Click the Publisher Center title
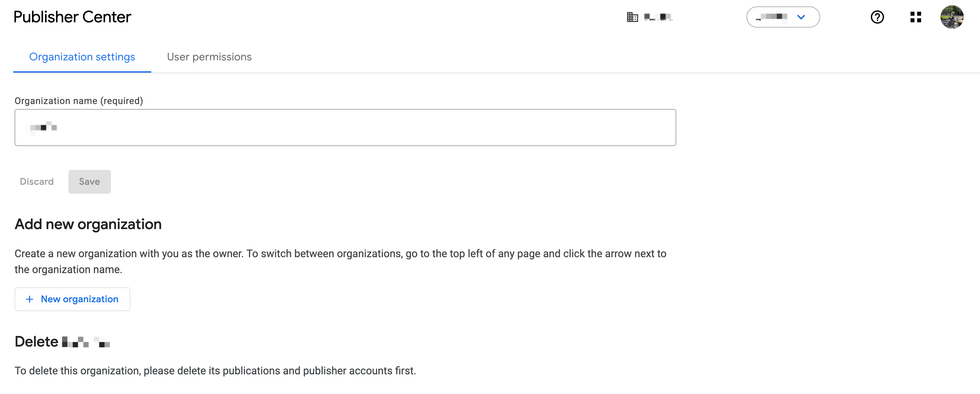Image resolution: width=980 pixels, height=394 pixels. pyautogui.click(x=72, y=17)
